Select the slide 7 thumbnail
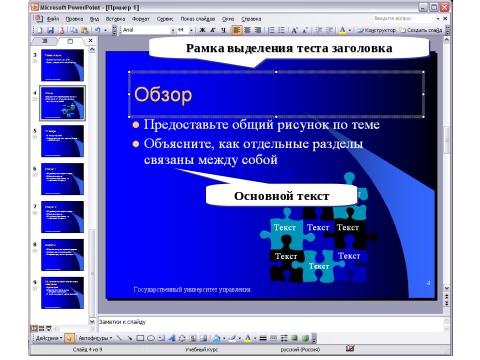The height and width of the screenshot is (360, 480). coord(62,217)
